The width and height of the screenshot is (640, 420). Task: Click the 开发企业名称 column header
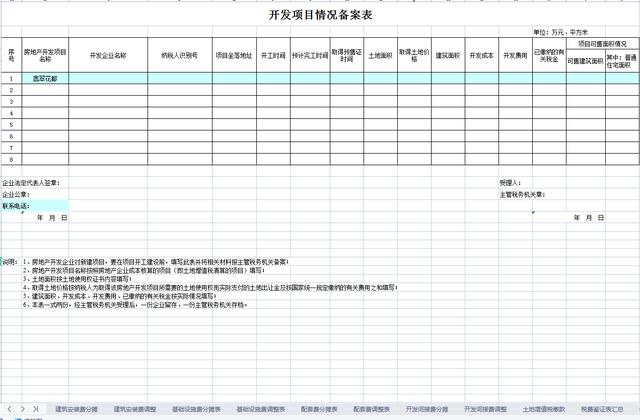(108, 55)
